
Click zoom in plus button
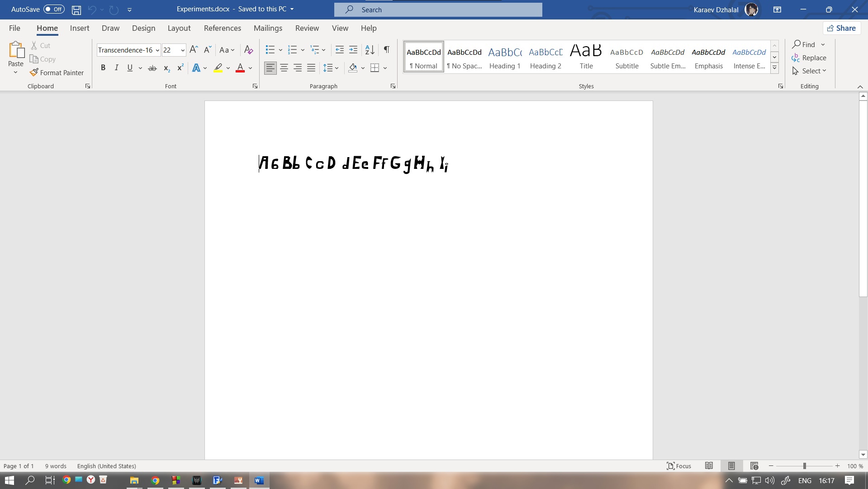[837, 466]
